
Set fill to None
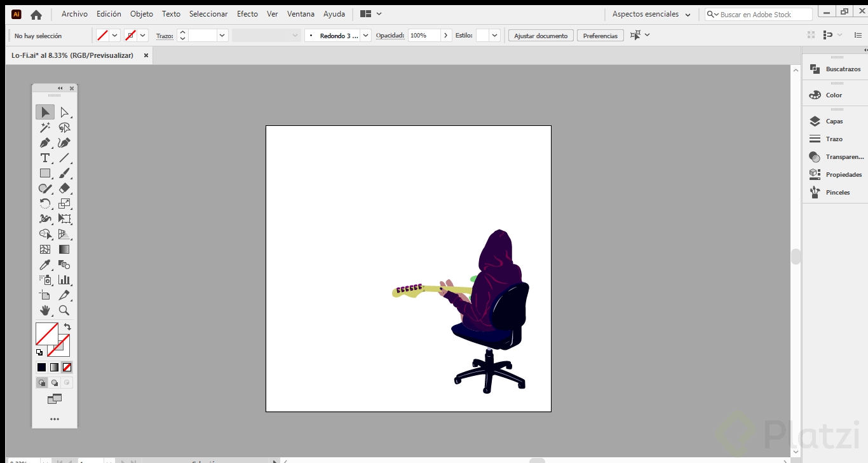click(x=66, y=367)
